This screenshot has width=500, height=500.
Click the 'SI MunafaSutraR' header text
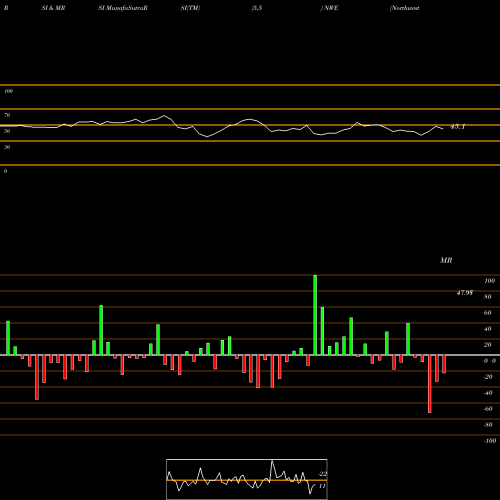[x=123, y=8]
